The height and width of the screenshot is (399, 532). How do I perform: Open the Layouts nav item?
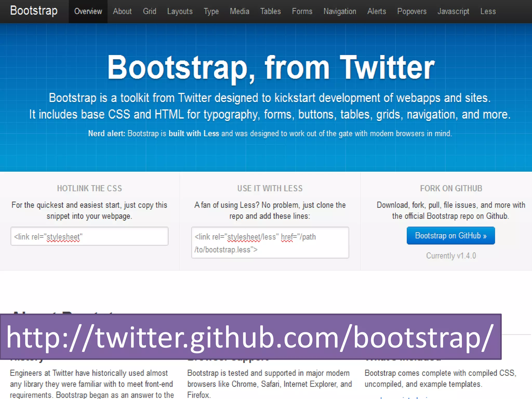tap(180, 11)
